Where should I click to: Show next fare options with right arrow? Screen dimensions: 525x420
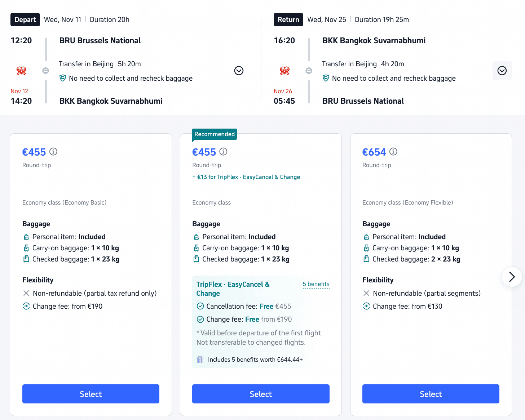512,277
